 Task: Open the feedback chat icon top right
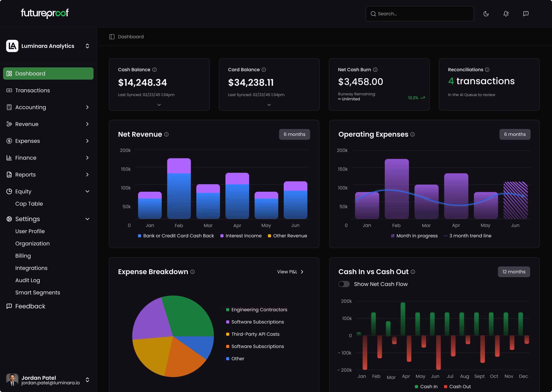coord(526,14)
